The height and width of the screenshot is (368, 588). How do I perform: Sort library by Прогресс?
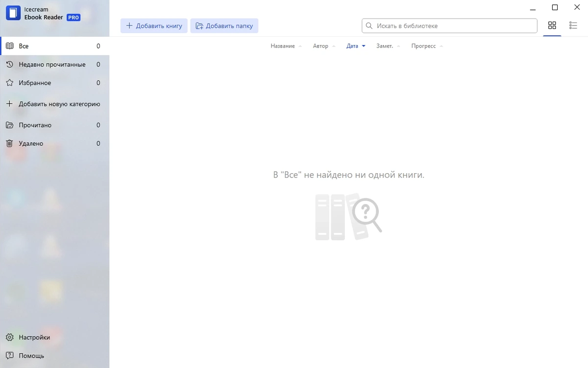point(427,46)
